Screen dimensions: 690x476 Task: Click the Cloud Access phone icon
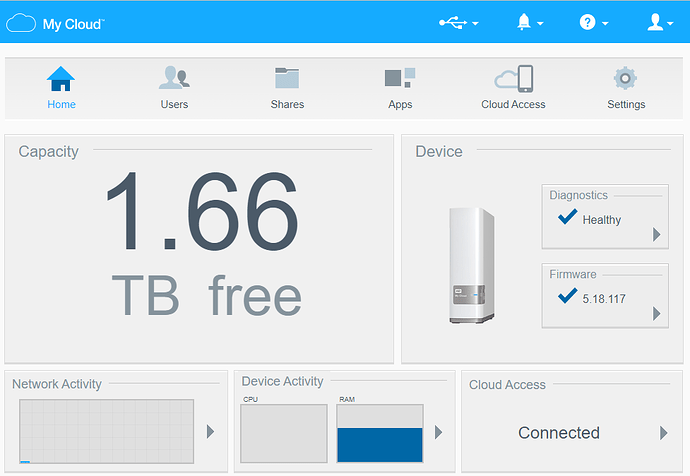click(x=514, y=79)
